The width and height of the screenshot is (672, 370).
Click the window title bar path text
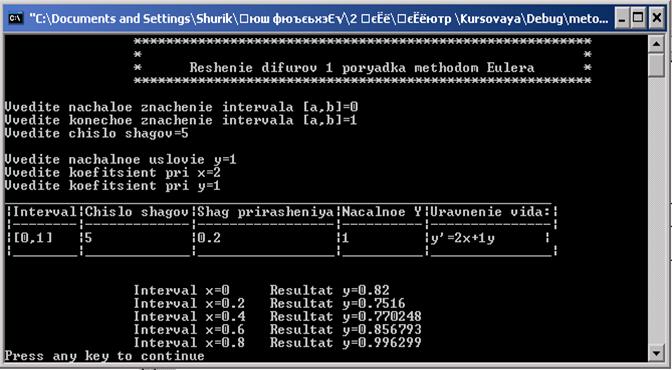[319, 19]
